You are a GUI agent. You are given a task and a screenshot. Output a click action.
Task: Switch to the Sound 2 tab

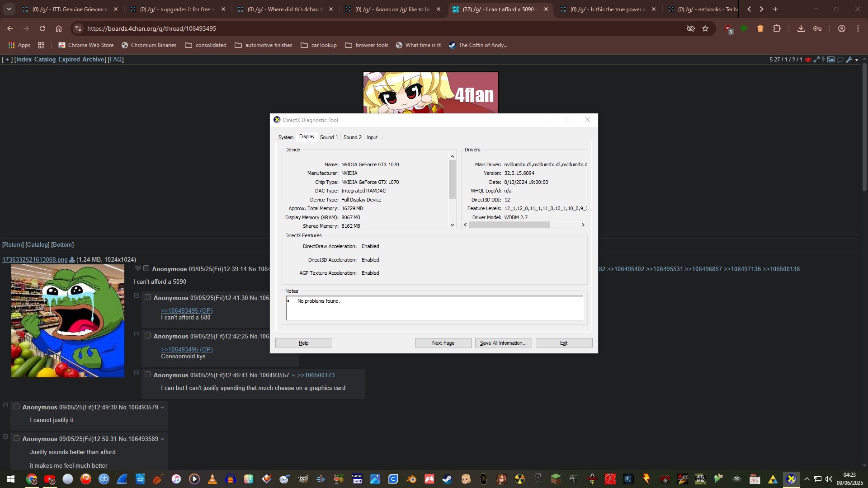pos(352,137)
